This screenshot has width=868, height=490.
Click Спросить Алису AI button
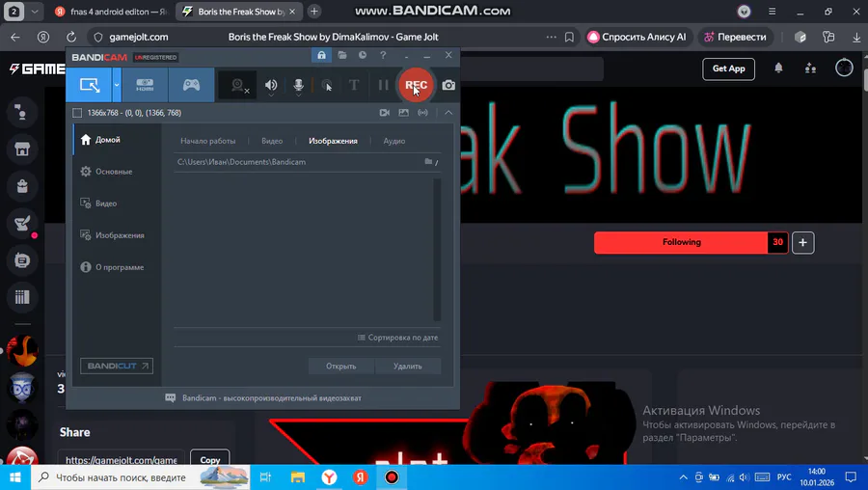(637, 37)
